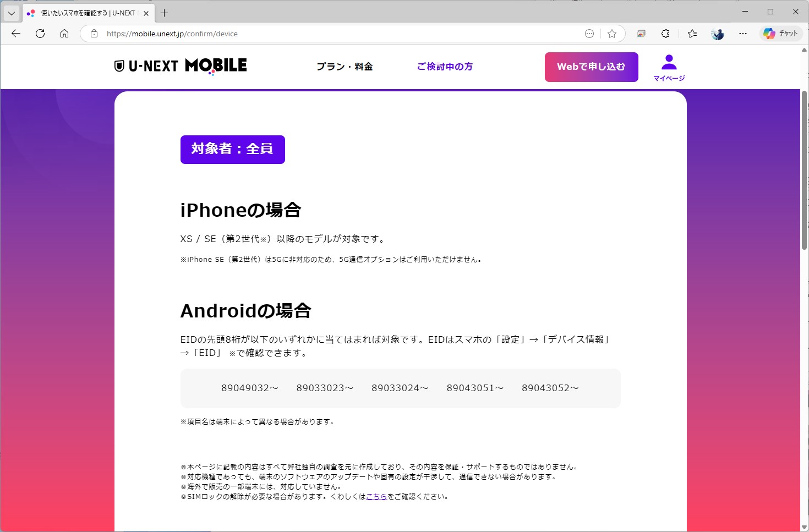Open the こちら link about SIM unlock
The width and height of the screenshot is (809, 532).
[376, 496]
